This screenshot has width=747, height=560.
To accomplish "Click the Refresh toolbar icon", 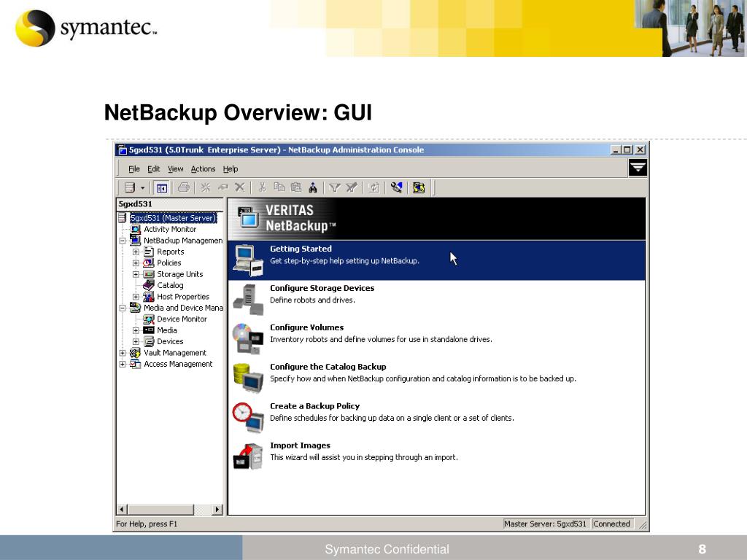I will [374, 187].
